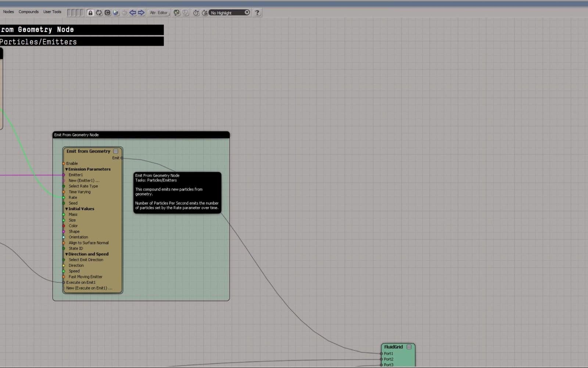Click the Size port

(64, 220)
